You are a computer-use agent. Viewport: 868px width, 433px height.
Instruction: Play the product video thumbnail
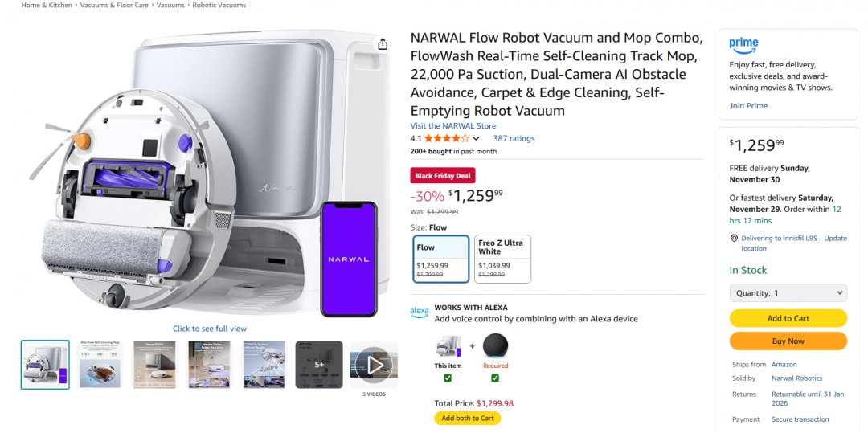(374, 366)
